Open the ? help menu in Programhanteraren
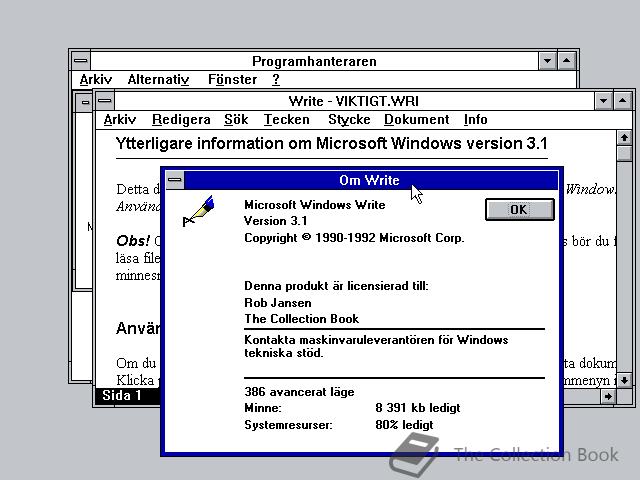Image resolution: width=640 pixels, height=480 pixels. pyautogui.click(x=276, y=79)
